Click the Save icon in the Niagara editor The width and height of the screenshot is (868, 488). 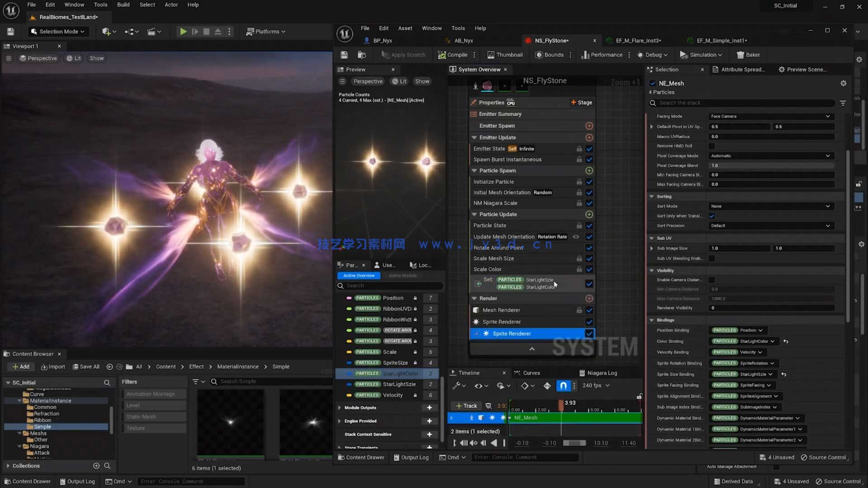click(x=344, y=55)
